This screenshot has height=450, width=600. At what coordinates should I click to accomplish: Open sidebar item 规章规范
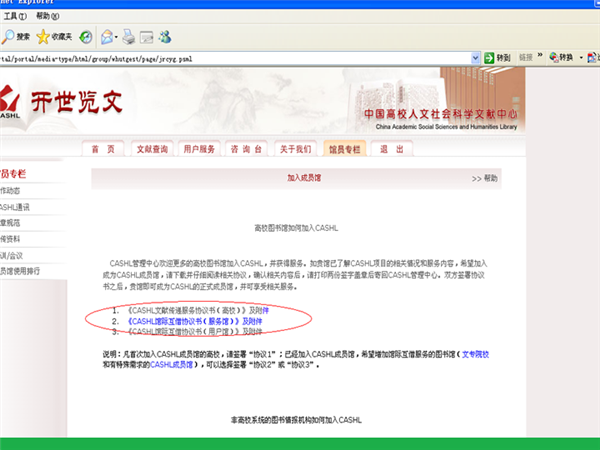pyautogui.click(x=10, y=223)
